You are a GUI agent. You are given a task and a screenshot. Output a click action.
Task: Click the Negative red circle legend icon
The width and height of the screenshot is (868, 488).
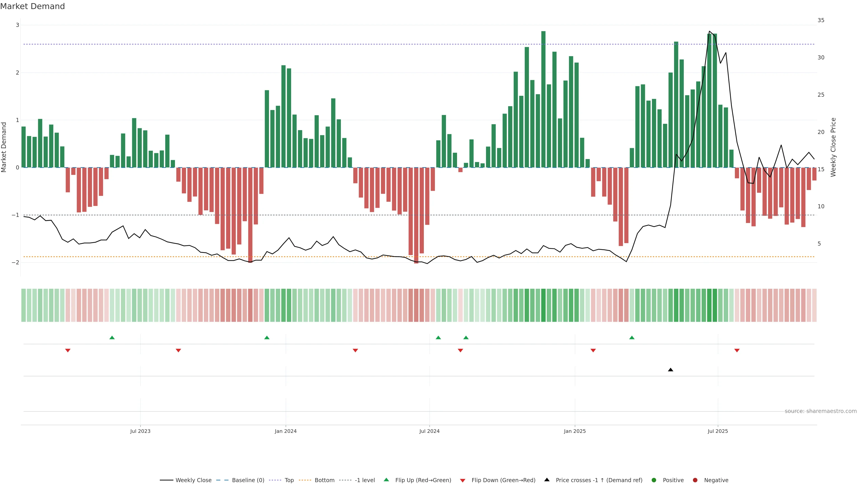coord(695,480)
